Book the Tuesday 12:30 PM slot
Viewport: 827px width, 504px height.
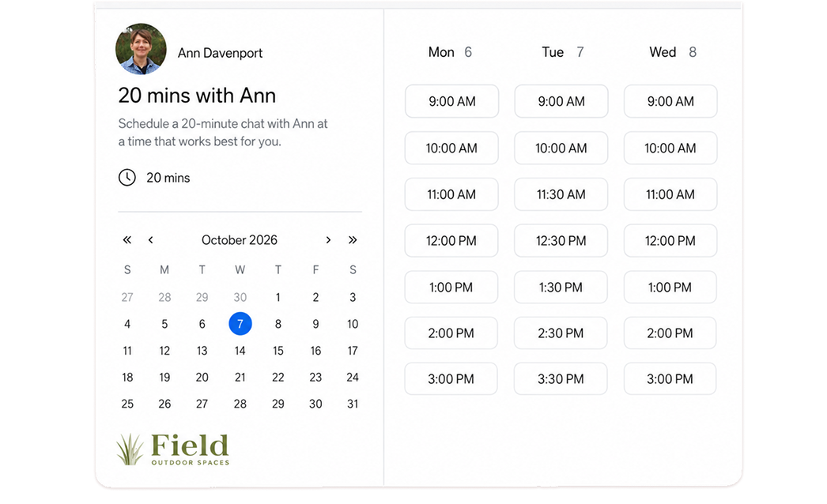tap(561, 241)
